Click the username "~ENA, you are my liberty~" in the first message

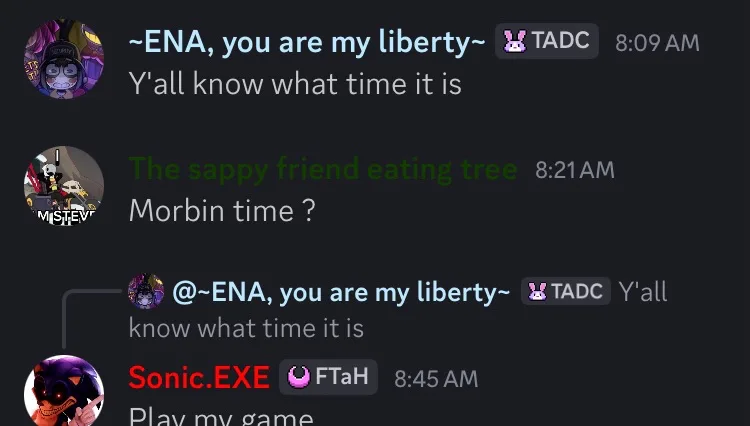coord(307,43)
